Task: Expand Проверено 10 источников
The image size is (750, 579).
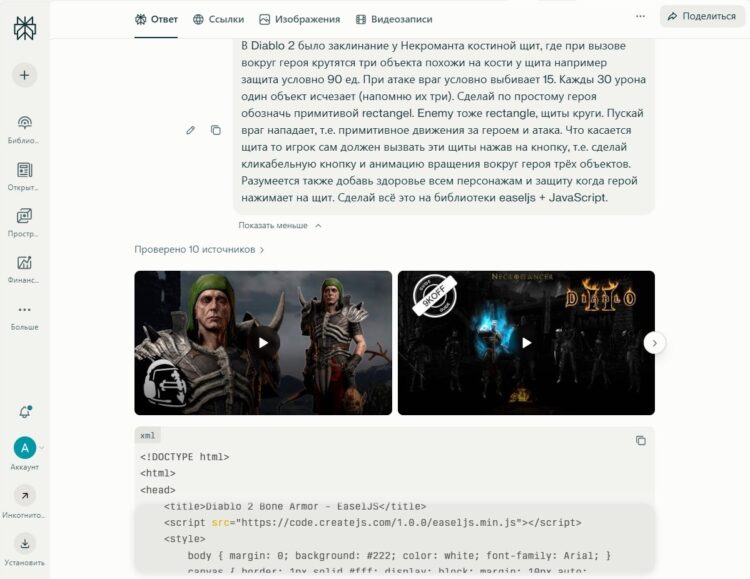Action: coord(199,249)
